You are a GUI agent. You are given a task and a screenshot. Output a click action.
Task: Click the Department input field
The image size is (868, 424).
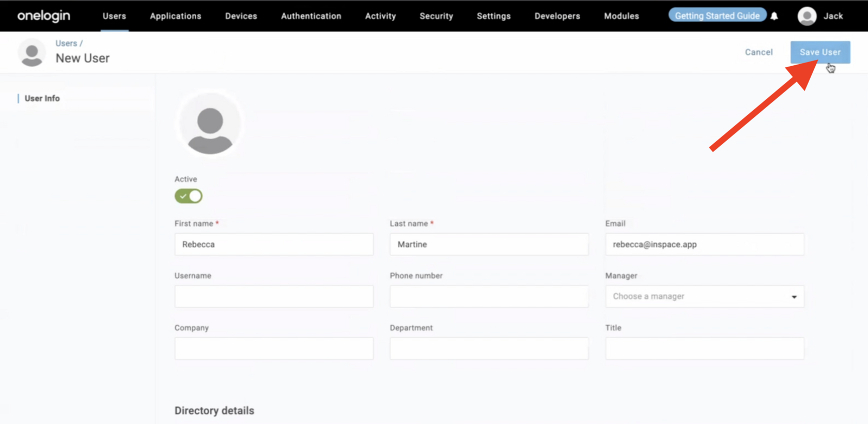coord(489,349)
